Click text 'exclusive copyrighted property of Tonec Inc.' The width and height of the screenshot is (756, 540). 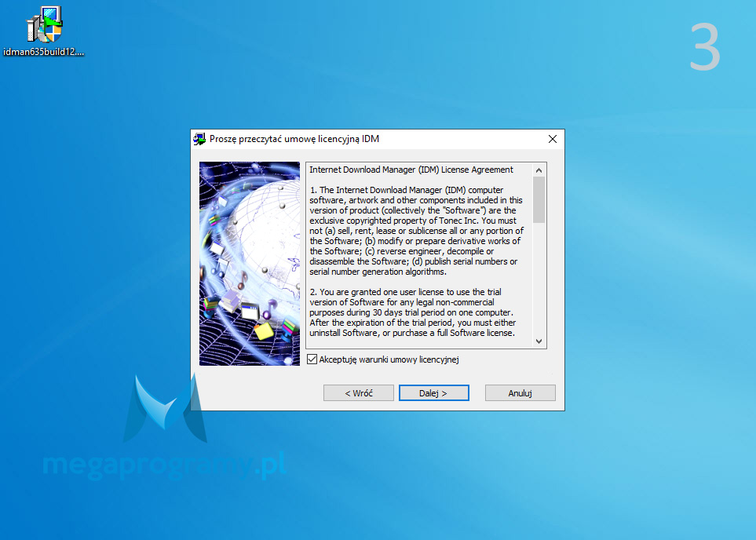tap(394, 221)
